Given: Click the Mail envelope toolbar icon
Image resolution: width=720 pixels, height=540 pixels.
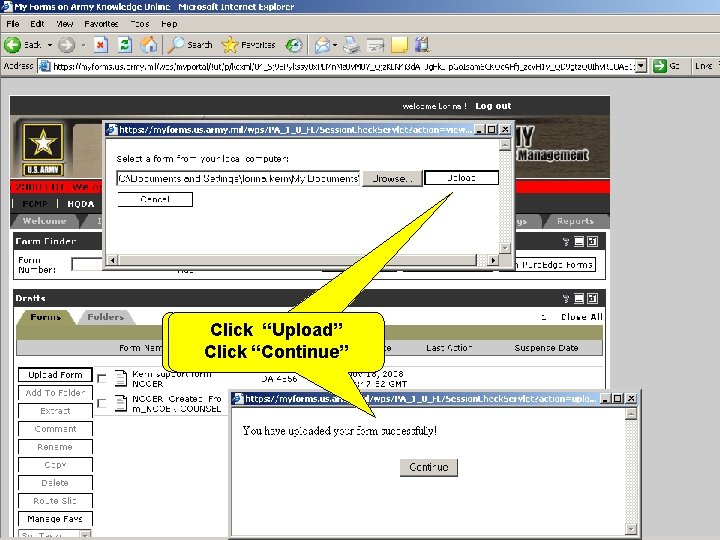Looking at the screenshot, I should 322,45.
